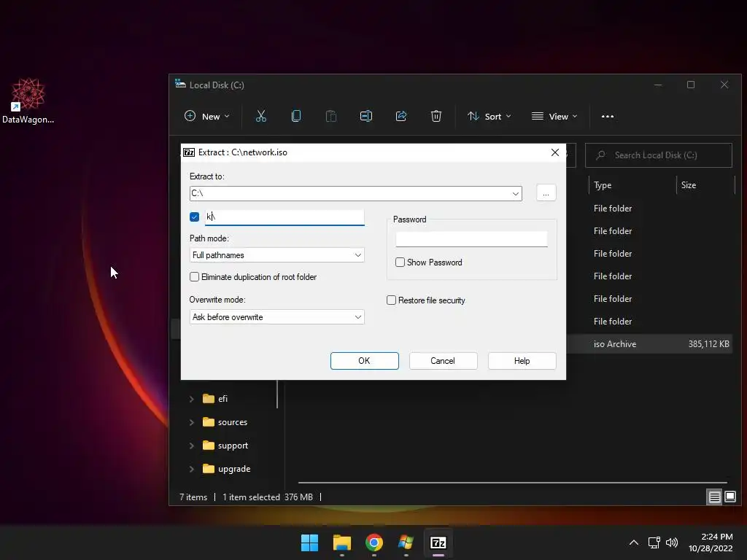The width and height of the screenshot is (747, 560).
Task: Switch to details view layout icon
Action: 715,497
